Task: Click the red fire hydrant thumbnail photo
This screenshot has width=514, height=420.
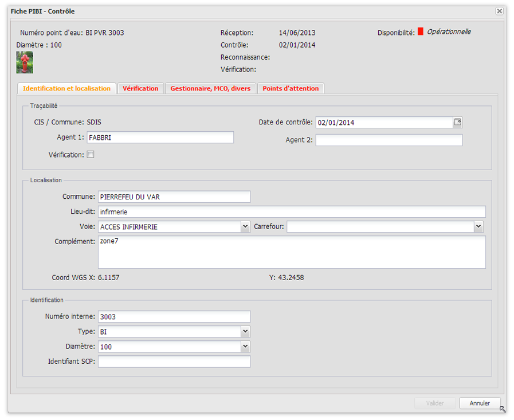Action: tap(25, 62)
